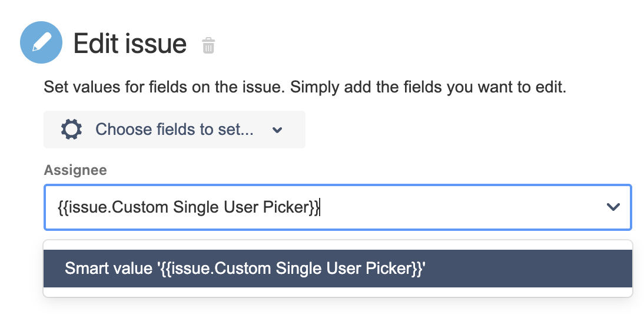
Task: Click the 'Set values for fields' description
Action: [x=304, y=88]
